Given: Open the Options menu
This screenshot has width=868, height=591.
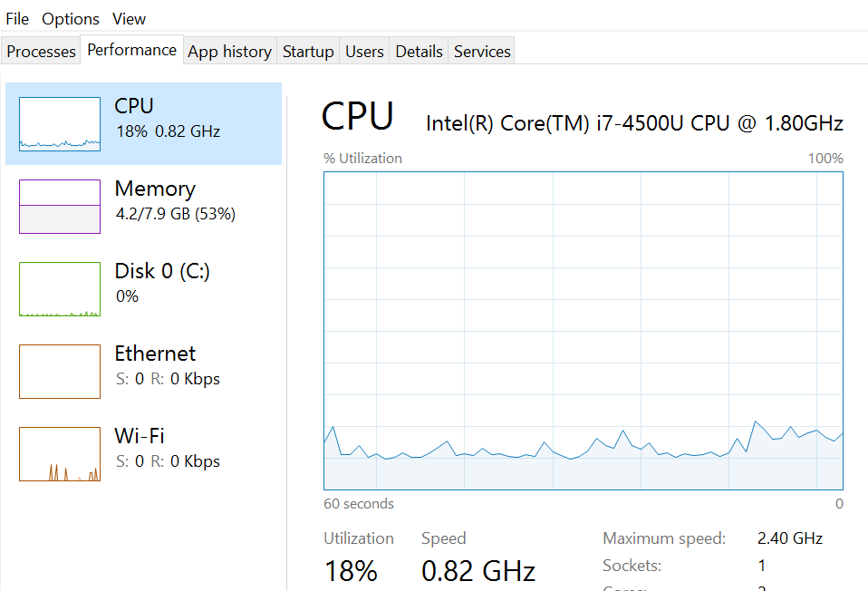Looking at the screenshot, I should tap(71, 19).
